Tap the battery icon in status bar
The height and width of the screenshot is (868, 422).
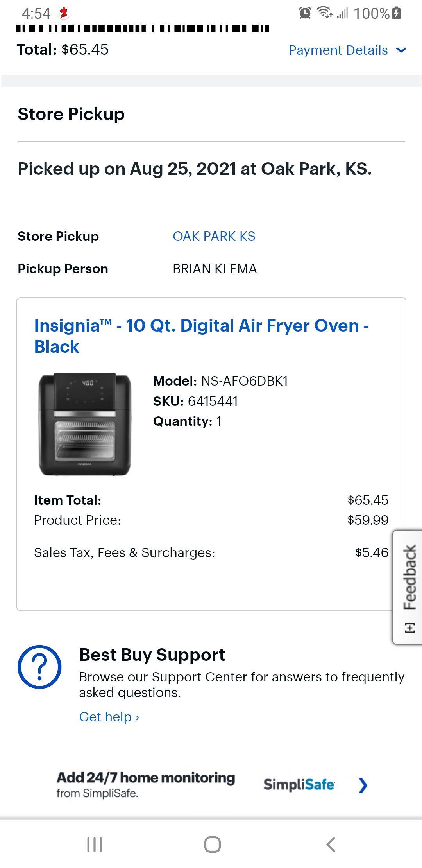[x=396, y=13]
